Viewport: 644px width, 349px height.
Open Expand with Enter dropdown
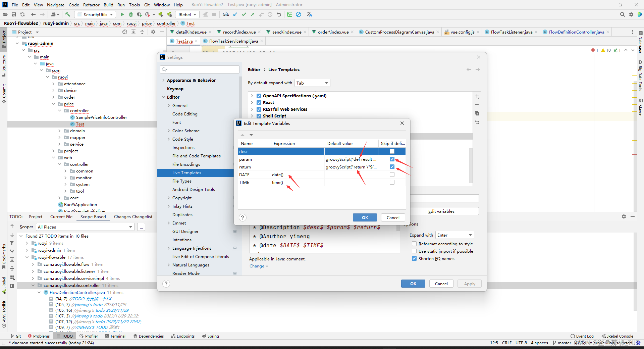click(x=454, y=235)
